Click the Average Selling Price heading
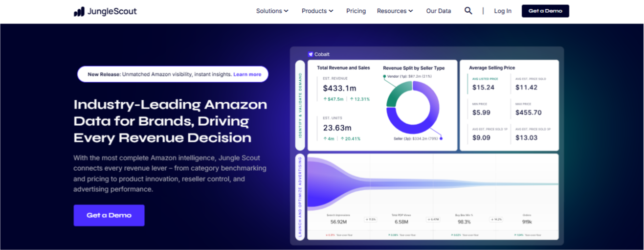 point(492,68)
